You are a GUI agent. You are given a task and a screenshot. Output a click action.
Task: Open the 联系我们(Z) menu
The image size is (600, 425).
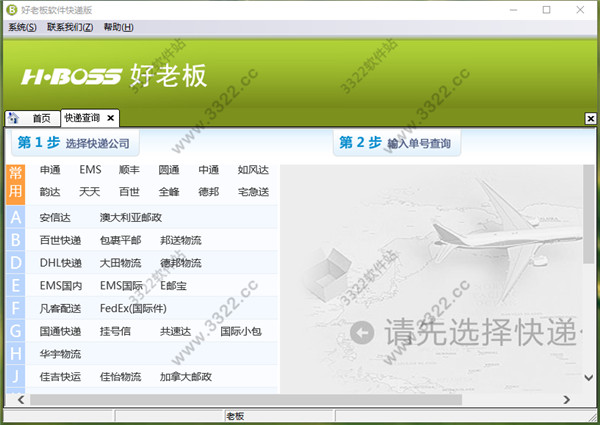click(70, 27)
